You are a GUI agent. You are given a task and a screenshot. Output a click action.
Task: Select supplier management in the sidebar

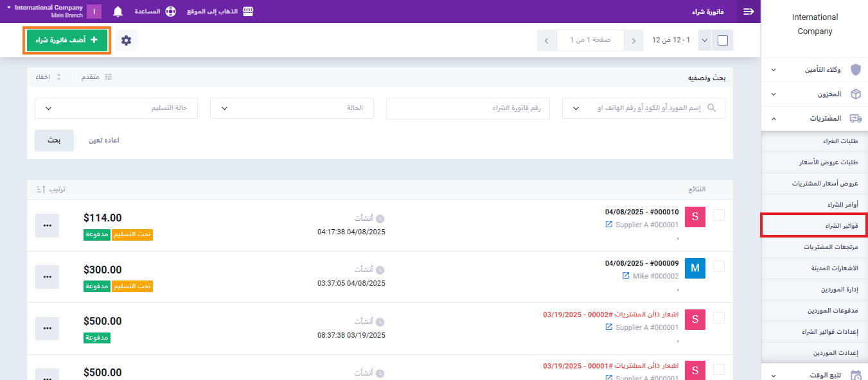click(x=835, y=289)
